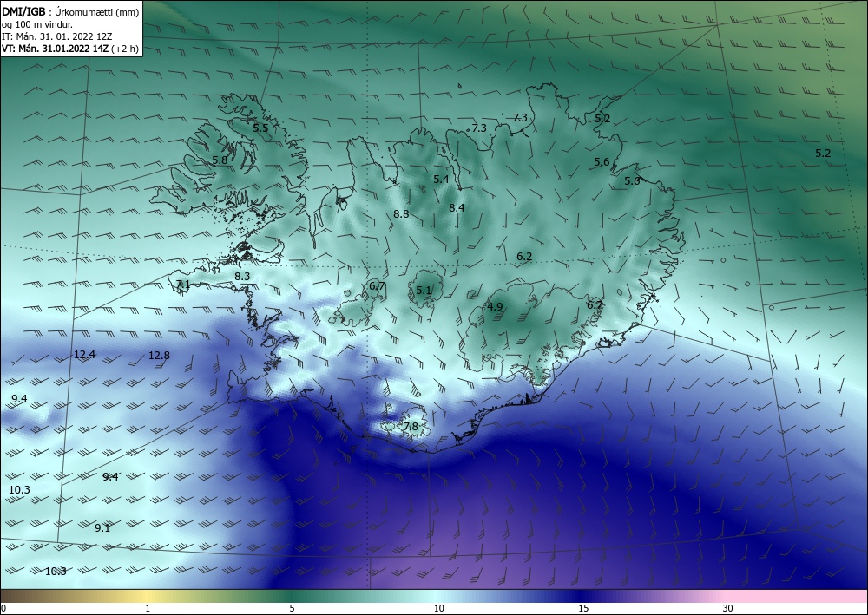
Task: Click the 12.4 value over the ocean
Action: 85,354
